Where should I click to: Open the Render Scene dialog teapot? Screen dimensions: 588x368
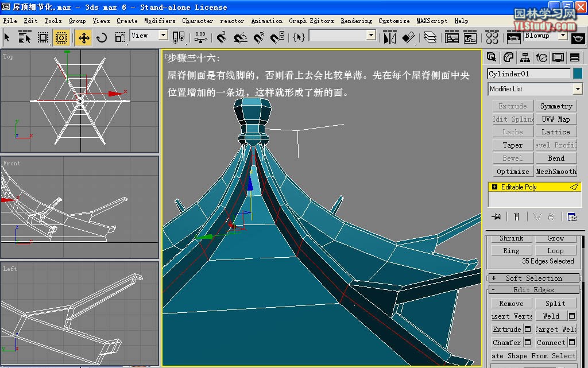point(513,37)
